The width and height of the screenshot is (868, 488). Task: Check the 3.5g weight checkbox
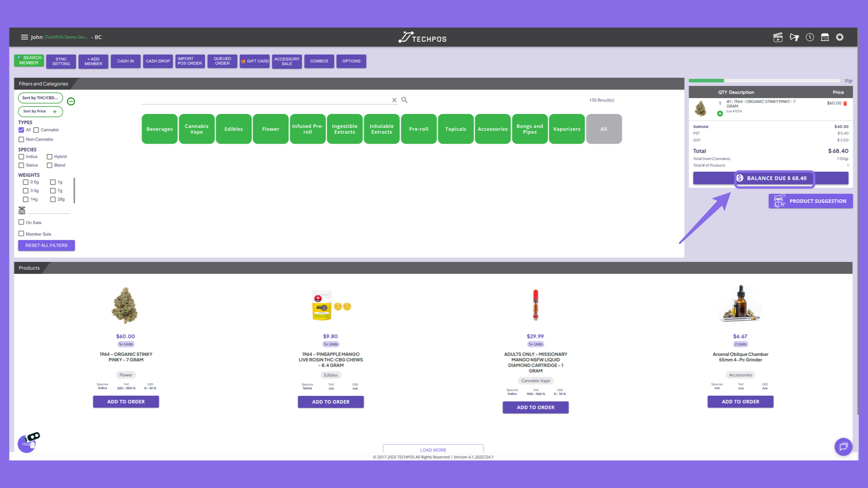tap(26, 191)
